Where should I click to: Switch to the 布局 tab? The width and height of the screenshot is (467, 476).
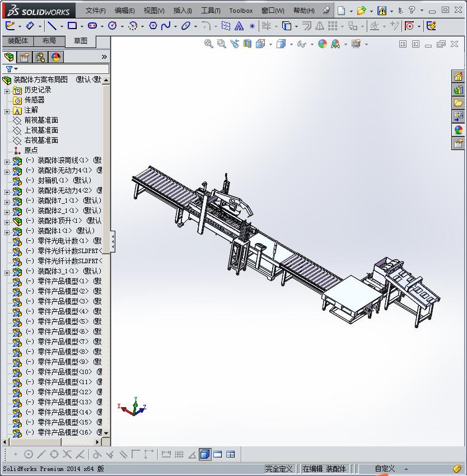49,41
